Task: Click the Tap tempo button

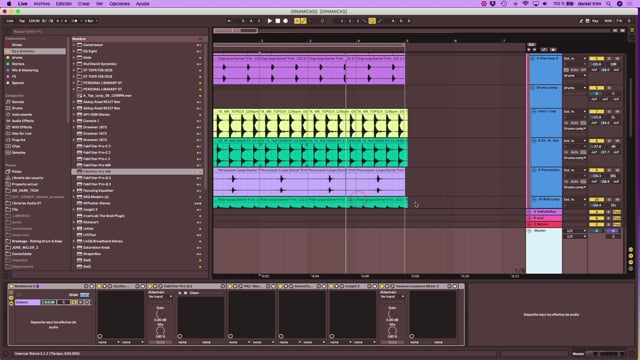Action: point(22,21)
